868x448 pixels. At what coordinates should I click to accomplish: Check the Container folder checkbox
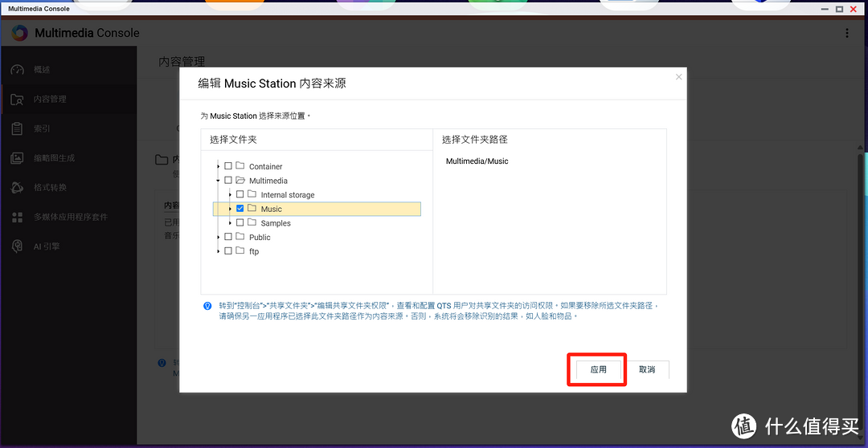coord(228,166)
